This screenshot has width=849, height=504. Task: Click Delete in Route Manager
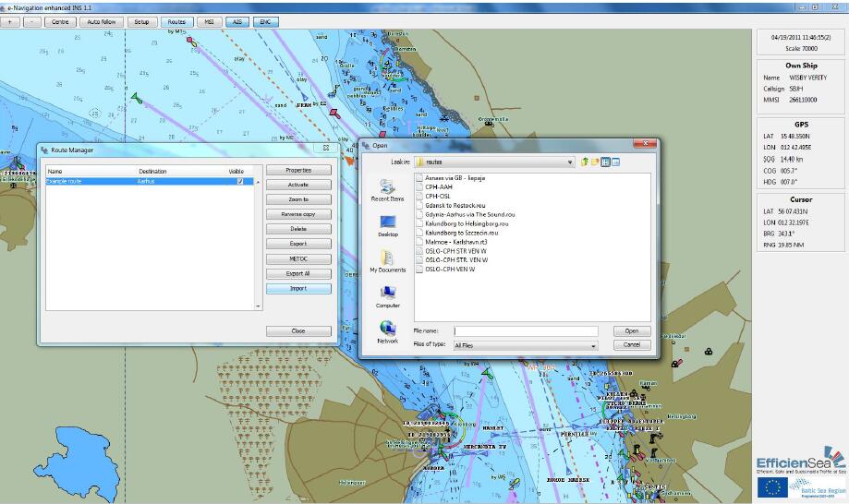point(298,229)
